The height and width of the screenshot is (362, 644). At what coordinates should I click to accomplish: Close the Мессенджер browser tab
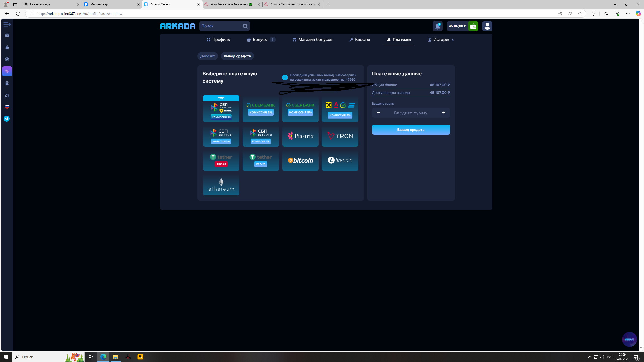pyautogui.click(x=138, y=4)
